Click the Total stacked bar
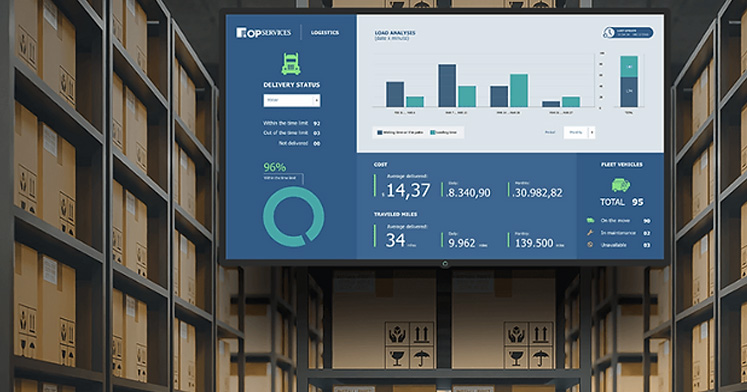The width and height of the screenshot is (747, 392). (629, 81)
